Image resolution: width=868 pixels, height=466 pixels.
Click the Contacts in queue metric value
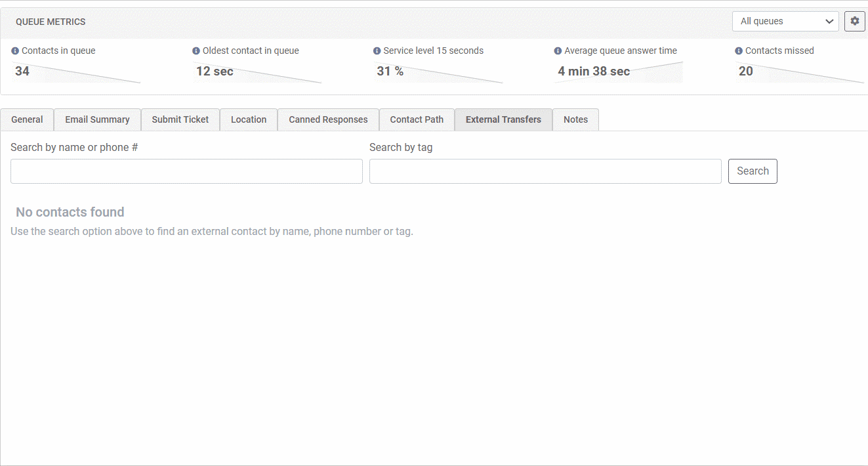22,71
